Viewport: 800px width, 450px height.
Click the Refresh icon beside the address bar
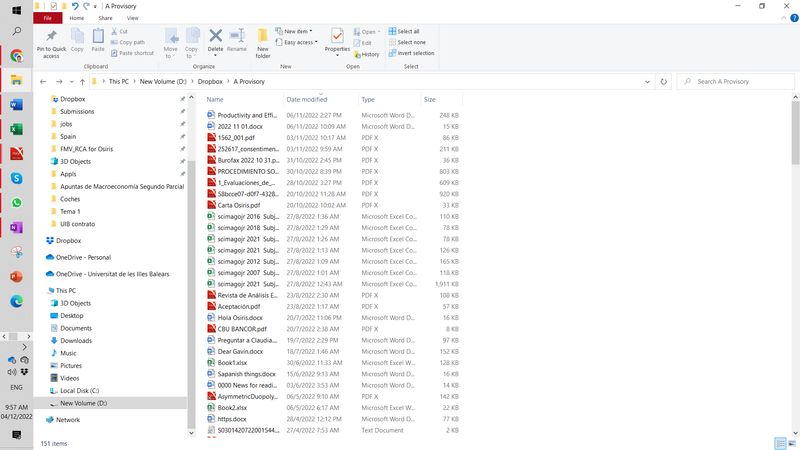coord(664,81)
